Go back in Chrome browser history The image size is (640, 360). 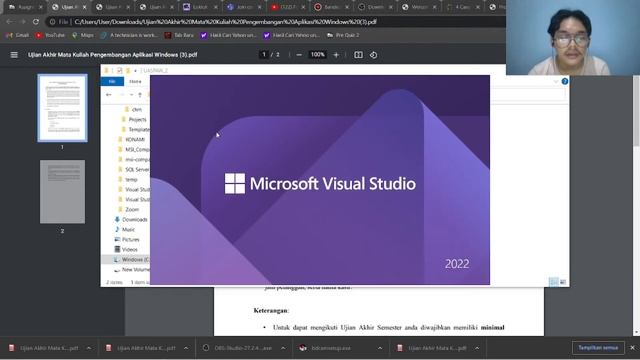pyautogui.click(x=9, y=22)
